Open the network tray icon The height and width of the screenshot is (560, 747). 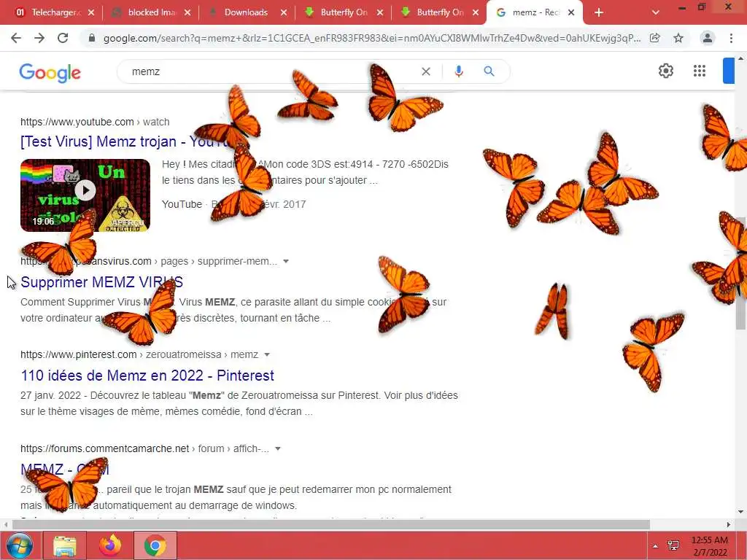pyautogui.click(x=673, y=545)
